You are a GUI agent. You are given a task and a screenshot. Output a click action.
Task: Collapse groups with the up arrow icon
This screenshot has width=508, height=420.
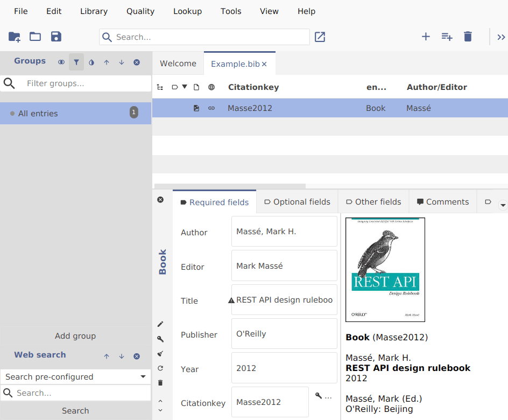(x=106, y=62)
